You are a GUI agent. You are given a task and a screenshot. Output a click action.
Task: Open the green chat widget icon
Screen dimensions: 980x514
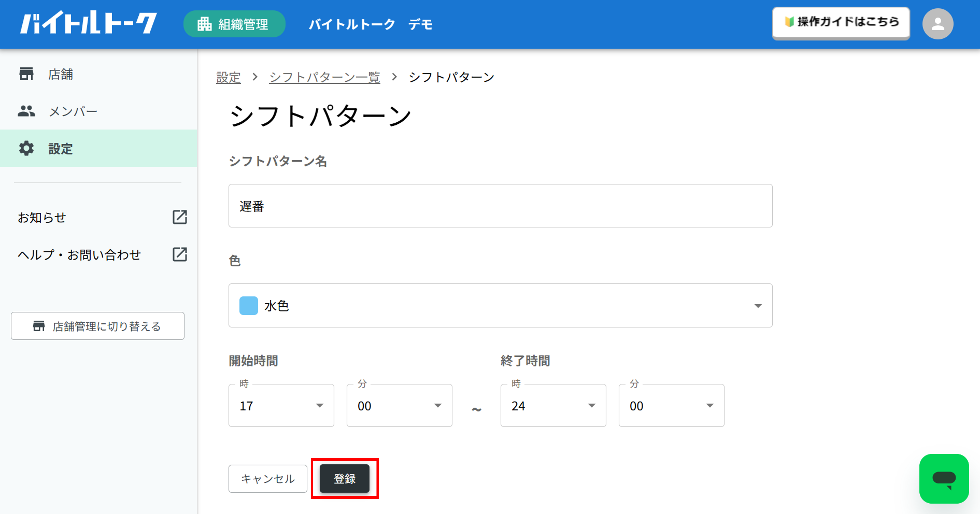[x=944, y=479]
